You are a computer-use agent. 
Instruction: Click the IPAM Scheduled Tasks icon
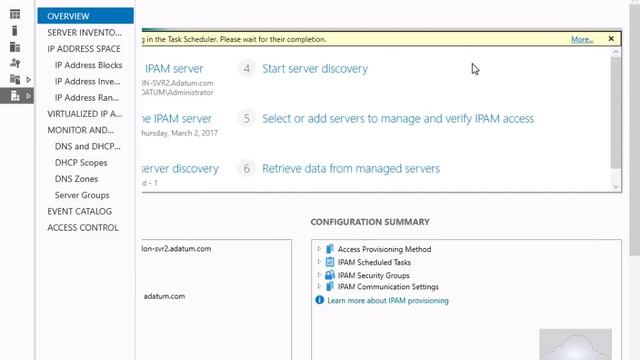tap(330, 262)
